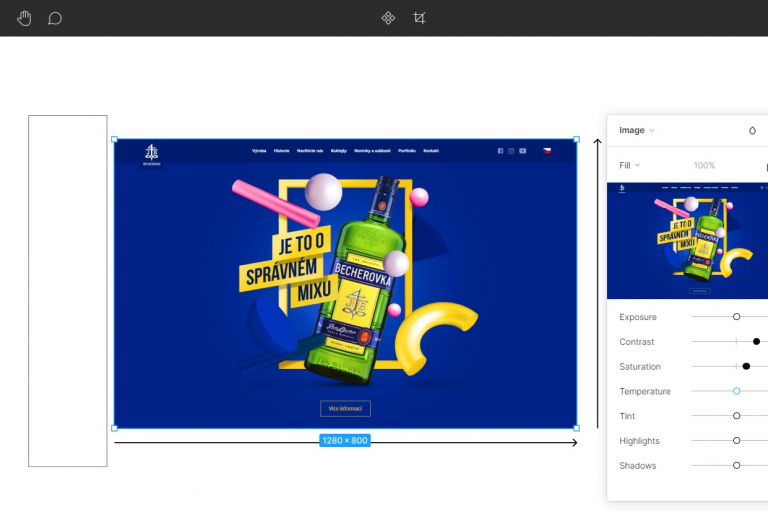Click the Kontakt nav item in image
Screen dimensions: 768x512
(431, 151)
